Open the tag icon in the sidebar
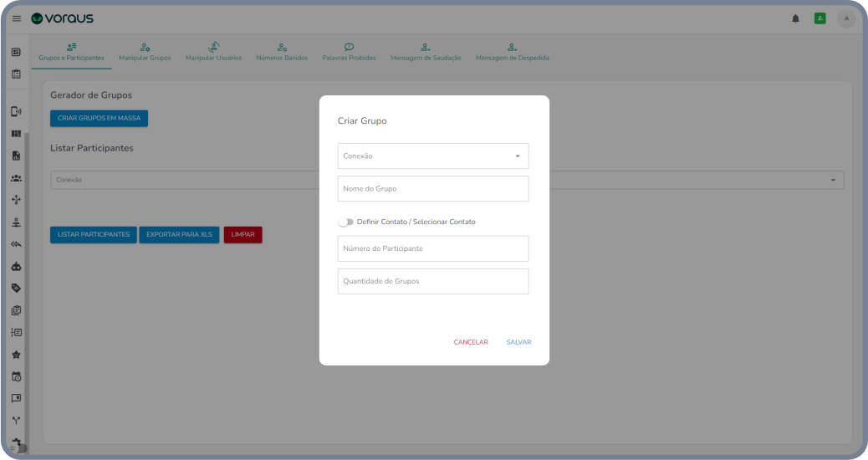Screen dimensions: 868x460 pyautogui.click(x=16, y=288)
